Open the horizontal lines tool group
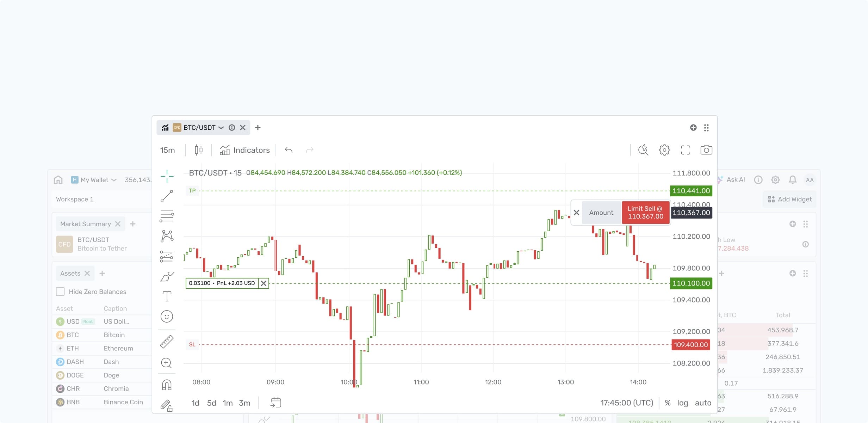Image resolution: width=868 pixels, height=423 pixels. [x=167, y=216]
